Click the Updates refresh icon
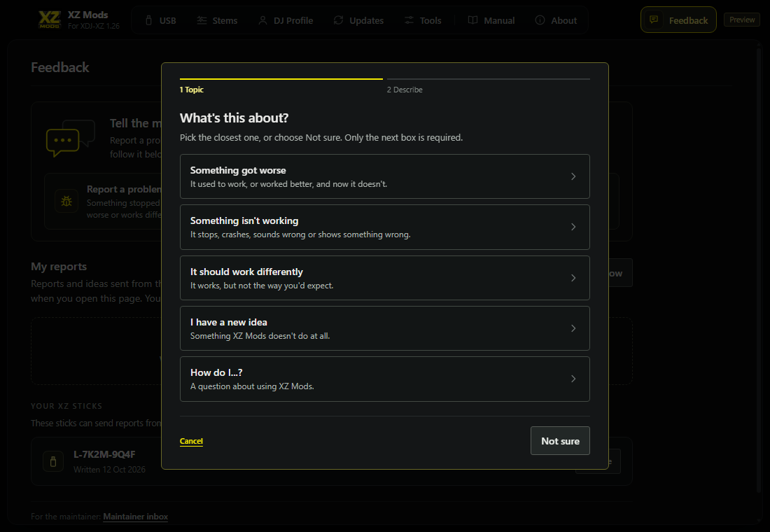Viewport: 770px width, 532px height. [338, 20]
